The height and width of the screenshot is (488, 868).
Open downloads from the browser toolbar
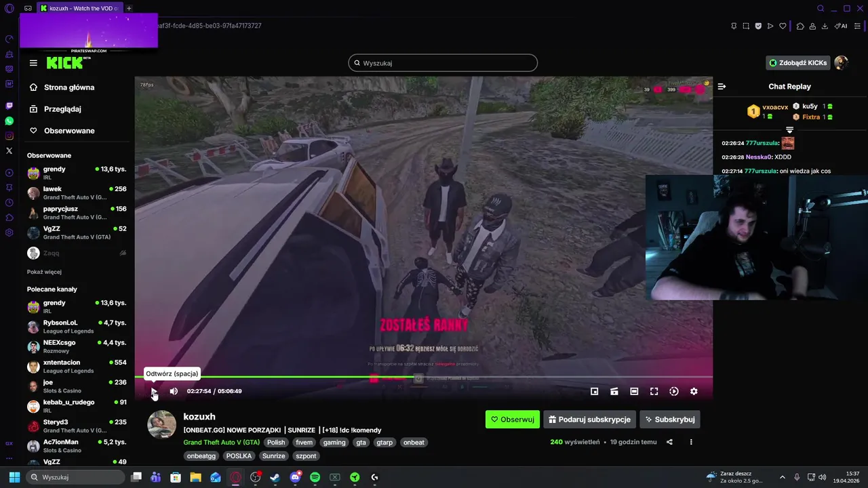825,26
